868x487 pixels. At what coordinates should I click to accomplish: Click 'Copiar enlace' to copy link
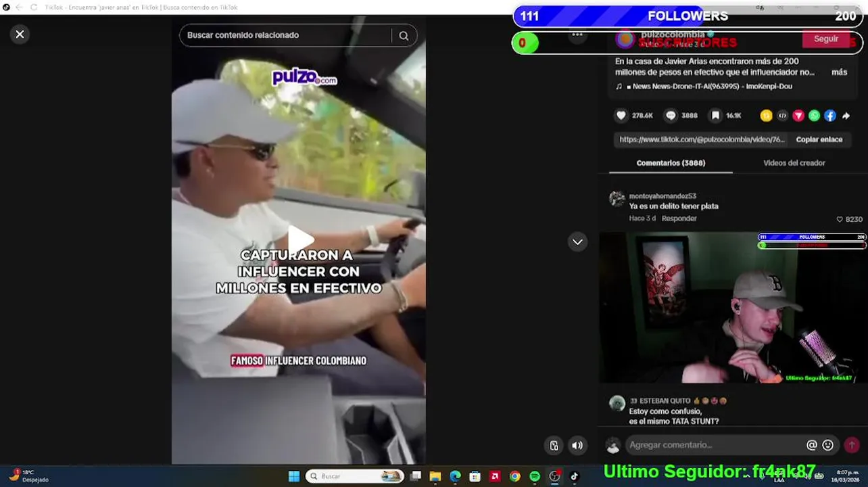click(x=819, y=139)
